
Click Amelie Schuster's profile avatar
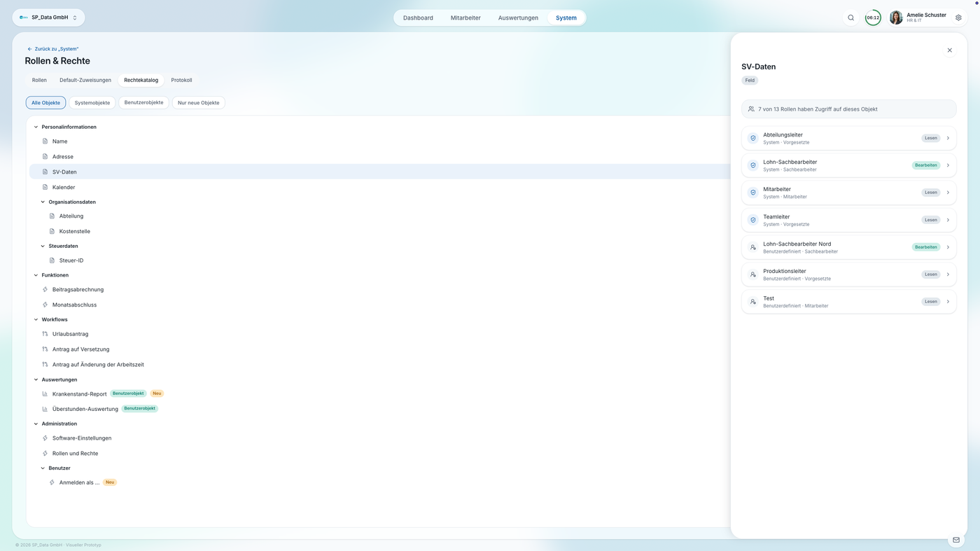tap(896, 18)
